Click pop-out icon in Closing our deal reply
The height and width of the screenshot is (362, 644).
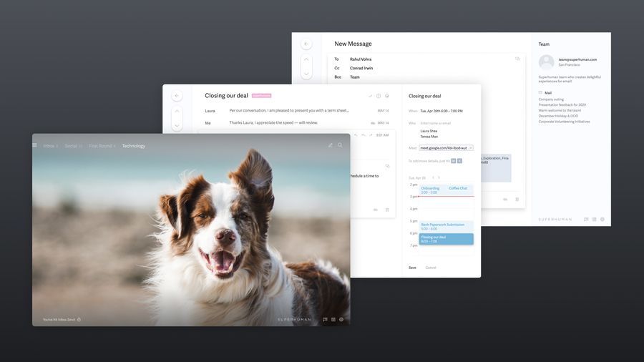click(x=387, y=166)
